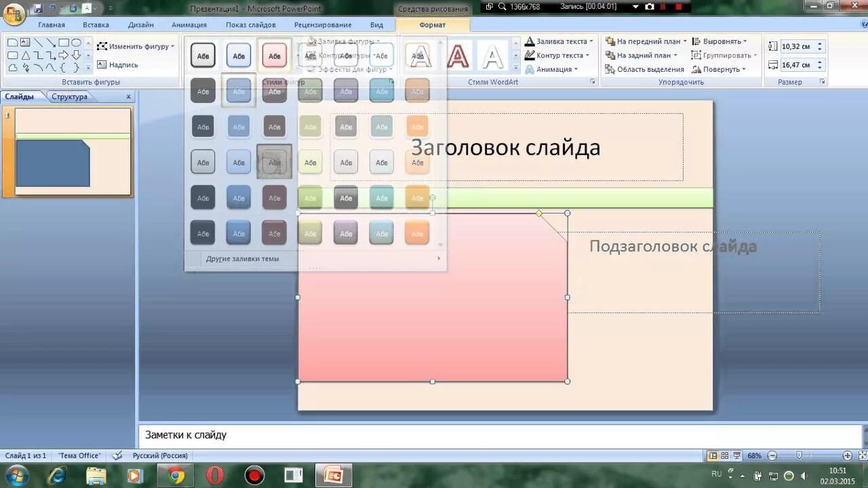Viewport: 868px width, 488px height.
Task: Click the volume icon in system tray
Action: point(804,476)
